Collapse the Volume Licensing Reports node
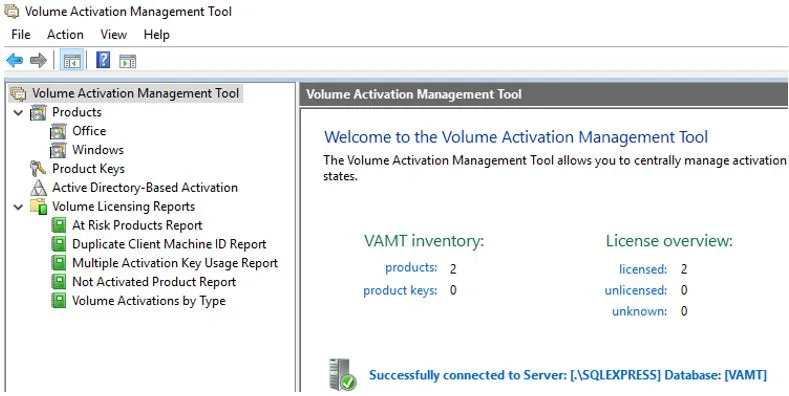The width and height of the screenshot is (789, 396). point(19,207)
